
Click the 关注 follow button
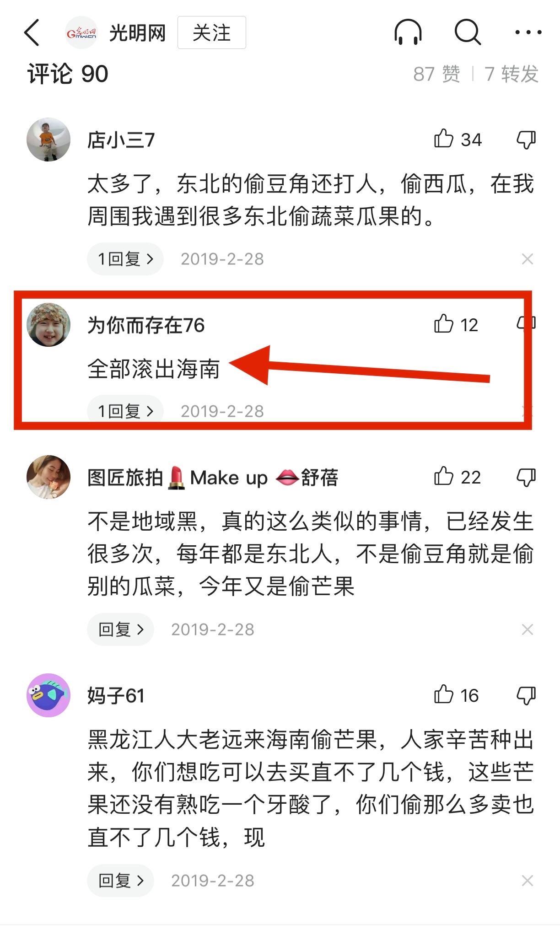[x=212, y=32]
